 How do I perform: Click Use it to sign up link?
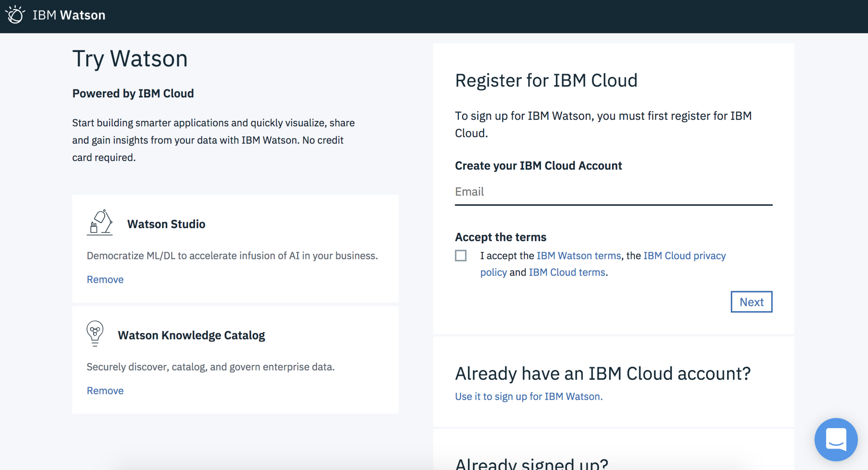point(528,396)
